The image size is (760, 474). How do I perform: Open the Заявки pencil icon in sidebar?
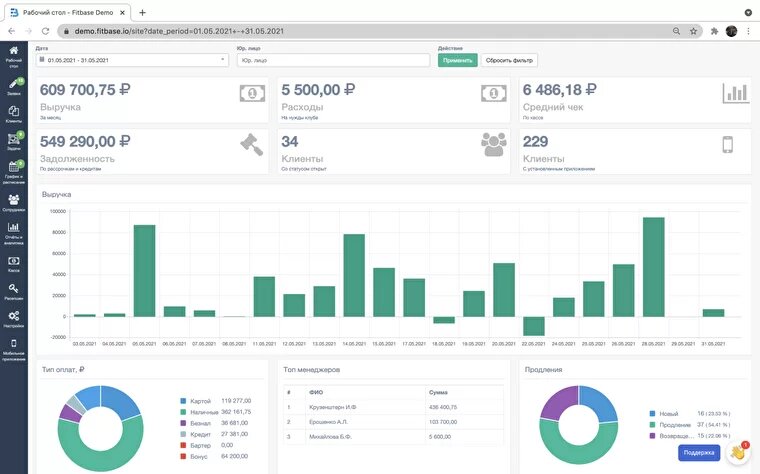13,83
